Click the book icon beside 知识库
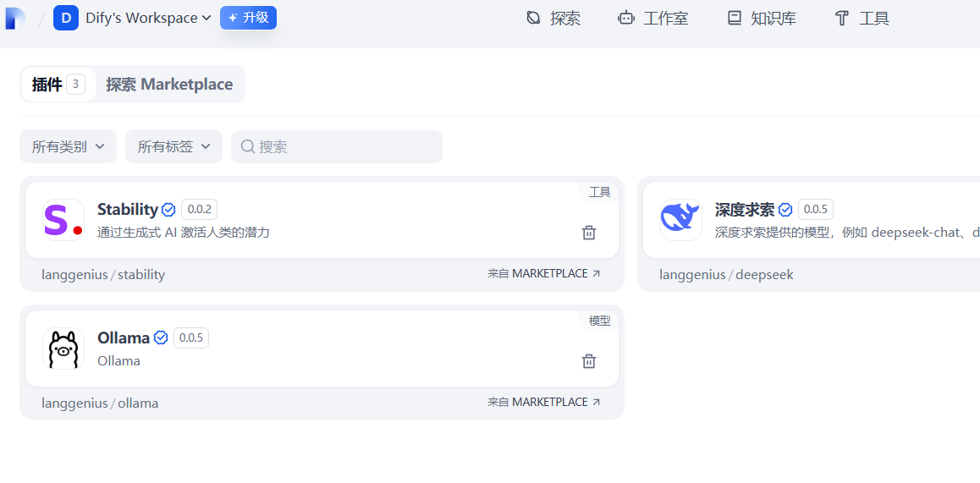This screenshot has width=980, height=483. (x=735, y=18)
